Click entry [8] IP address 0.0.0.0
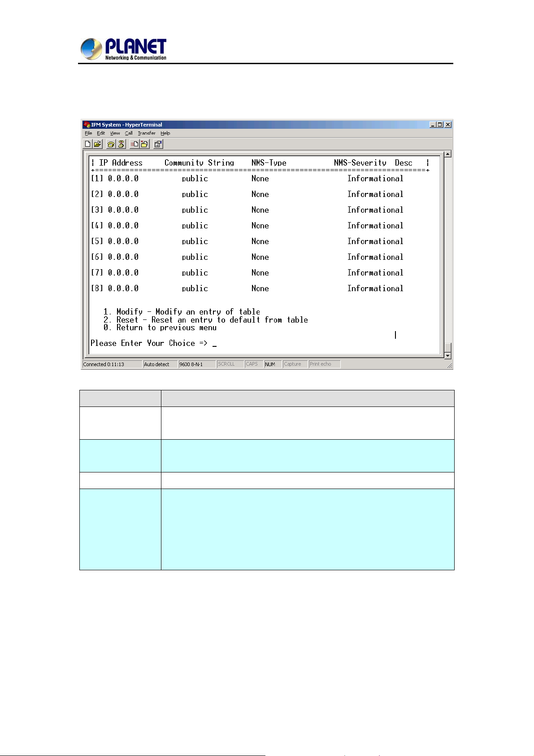Image resolution: width=534 pixels, height=756 pixels. pyautogui.click(x=123, y=288)
